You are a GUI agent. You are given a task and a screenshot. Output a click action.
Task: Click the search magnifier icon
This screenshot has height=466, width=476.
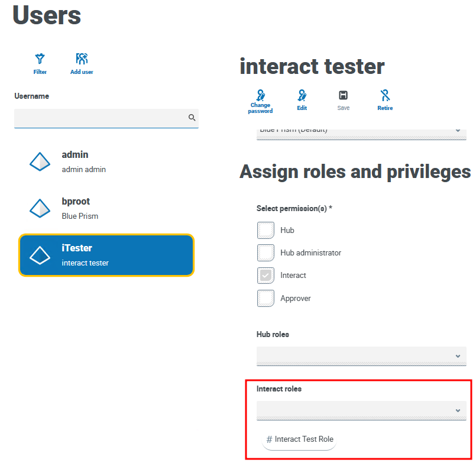click(192, 118)
